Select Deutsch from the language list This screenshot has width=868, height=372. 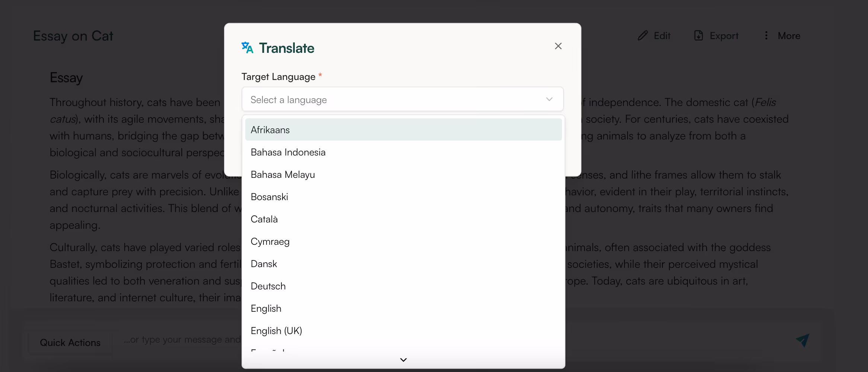(x=268, y=286)
